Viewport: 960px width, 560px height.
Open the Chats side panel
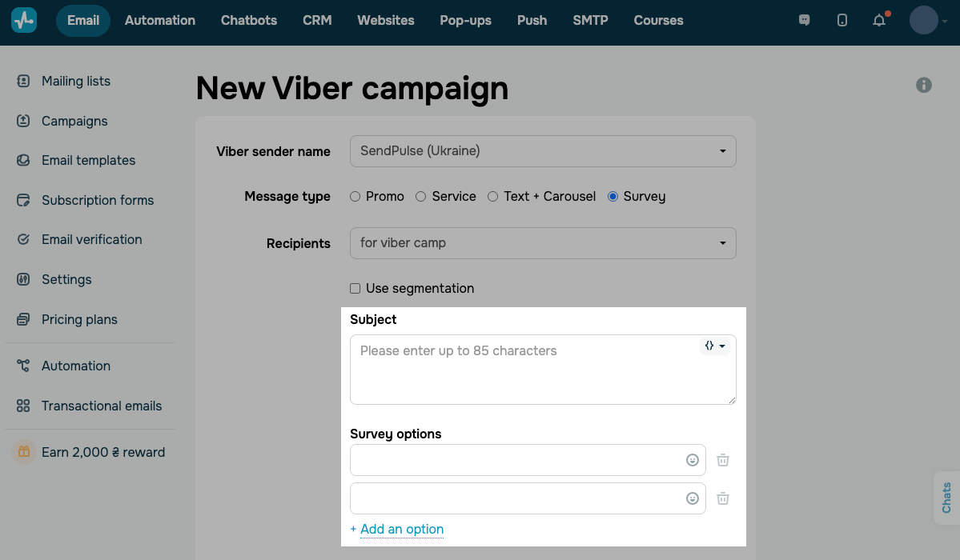(946, 498)
